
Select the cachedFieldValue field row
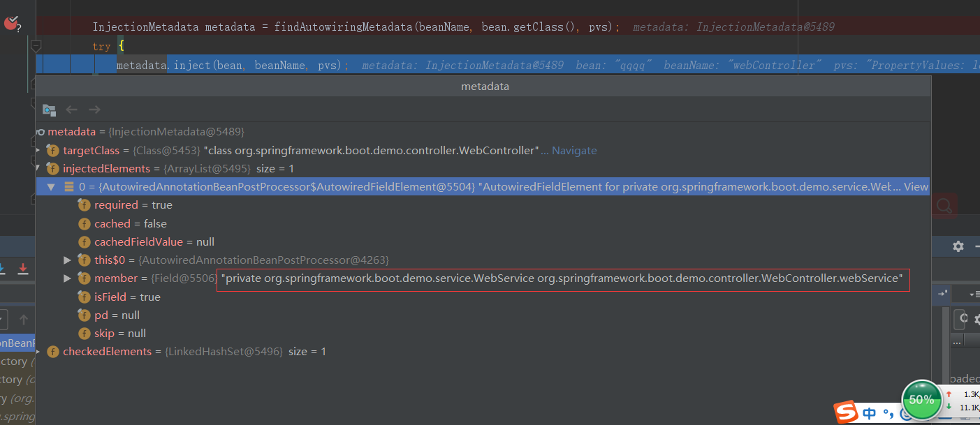pyautogui.click(x=144, y=241)
